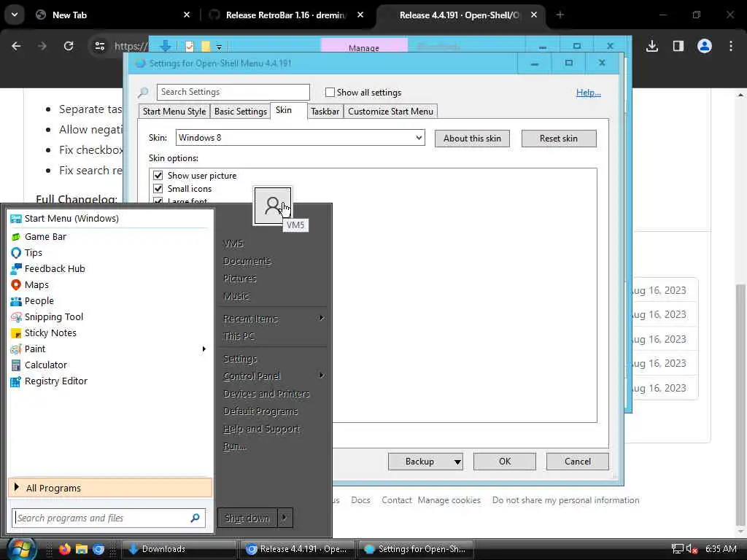Focus the Search Settings field
The height and width of the screenshot is (560, 747).
pyautogui.click(x=233, y=92)
